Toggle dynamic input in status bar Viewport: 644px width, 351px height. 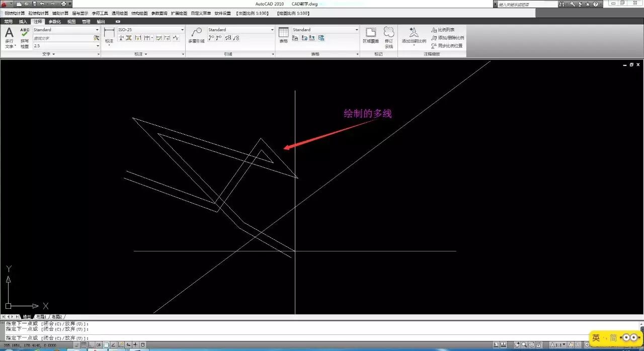(x=128, y=345)
